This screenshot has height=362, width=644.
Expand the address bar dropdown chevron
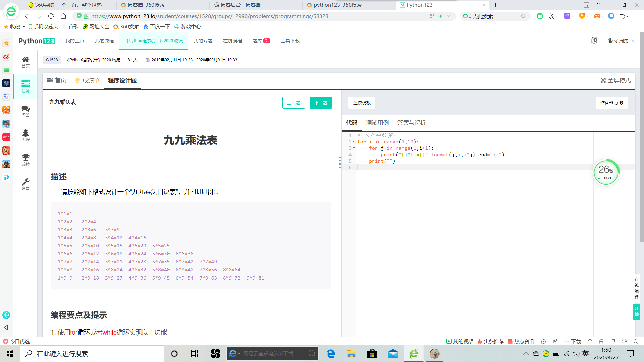pos(448,16)
